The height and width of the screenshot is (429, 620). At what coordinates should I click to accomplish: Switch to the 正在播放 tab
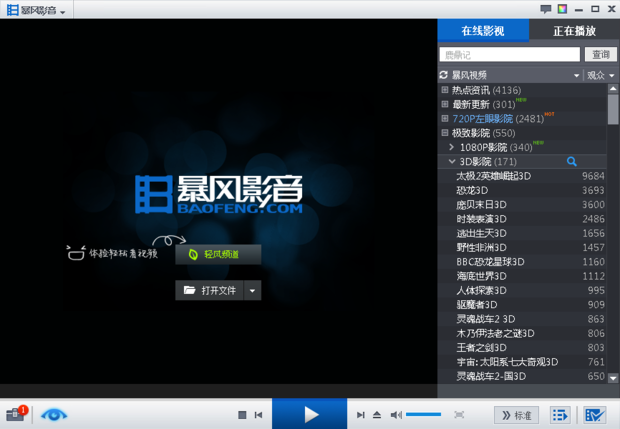574,30
